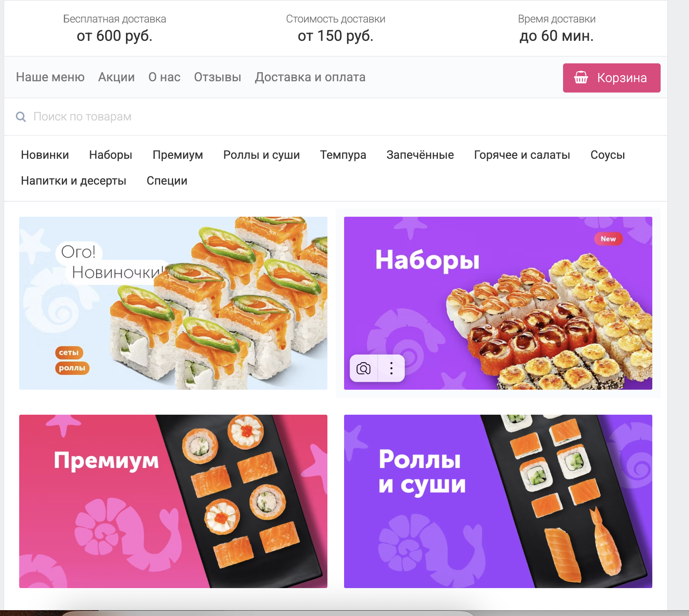Open Отзывы page
This screenshot has width=689, height=616.
(217, 77)
